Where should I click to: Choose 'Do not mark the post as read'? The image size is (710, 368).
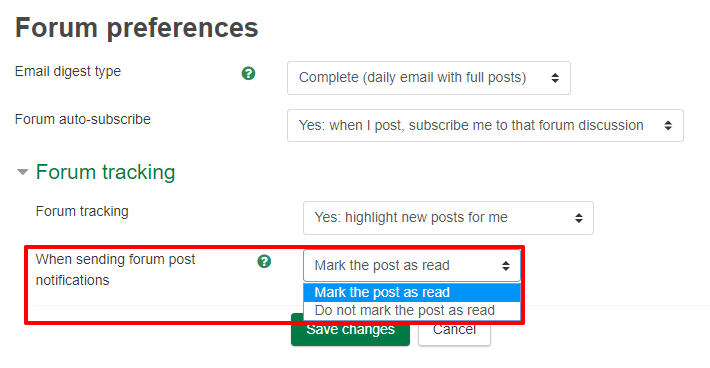(412, 311)
